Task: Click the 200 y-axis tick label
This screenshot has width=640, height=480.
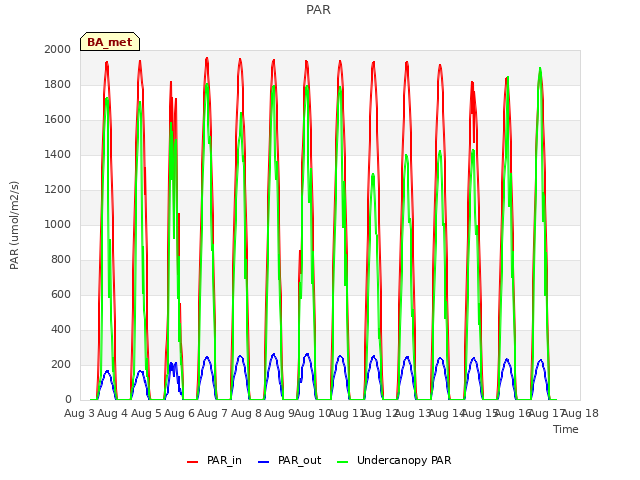Action: (61, 364)
